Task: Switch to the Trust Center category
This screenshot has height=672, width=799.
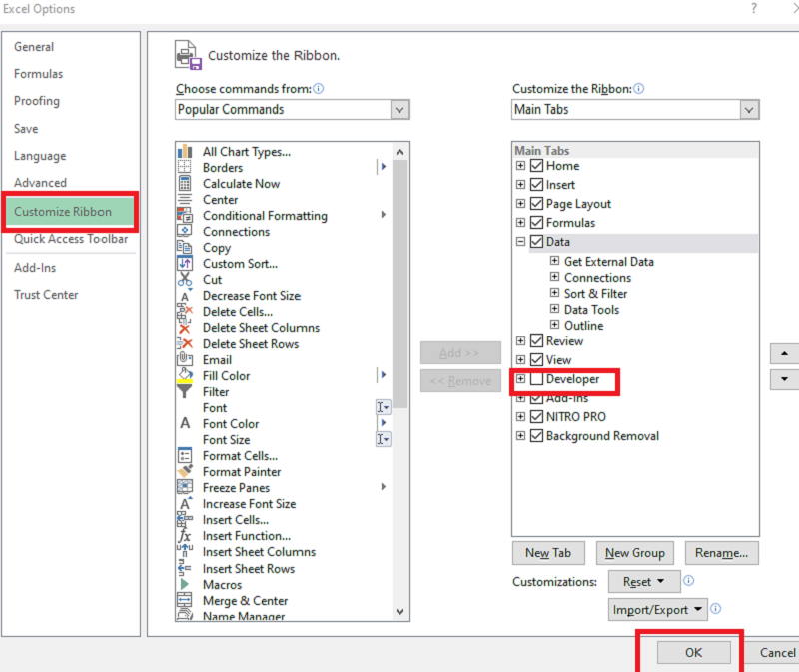Action: (x=46, y=295)
